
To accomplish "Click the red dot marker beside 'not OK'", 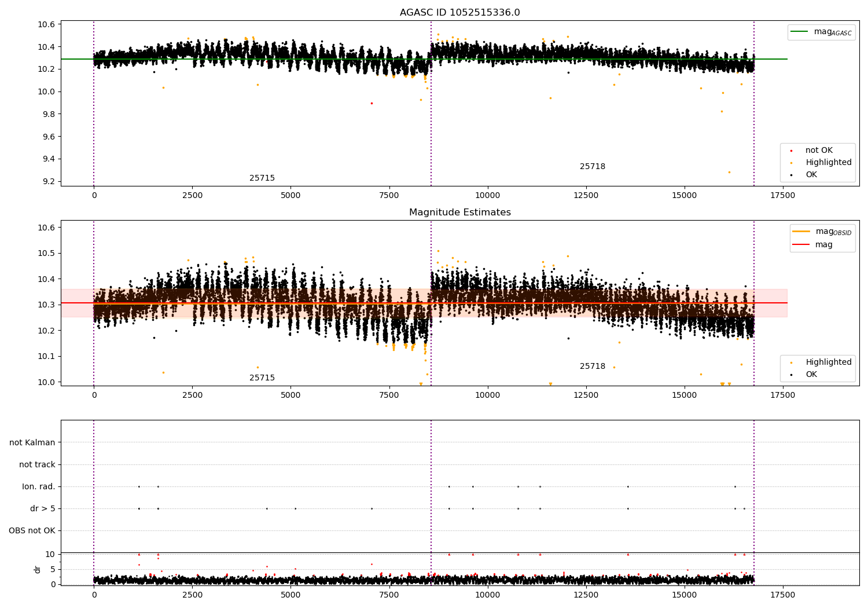I will (x=792, y=151).
